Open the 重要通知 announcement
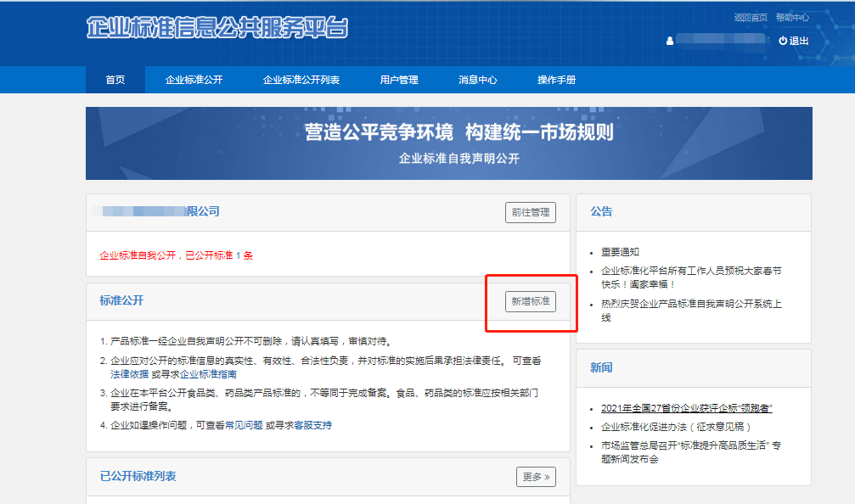 click(620, 252)
